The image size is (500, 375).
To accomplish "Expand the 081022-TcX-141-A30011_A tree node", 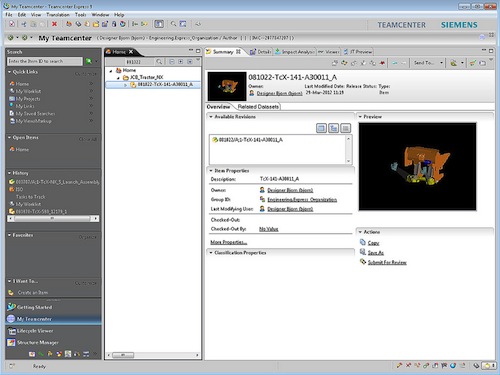I will [x=126, y=85].
